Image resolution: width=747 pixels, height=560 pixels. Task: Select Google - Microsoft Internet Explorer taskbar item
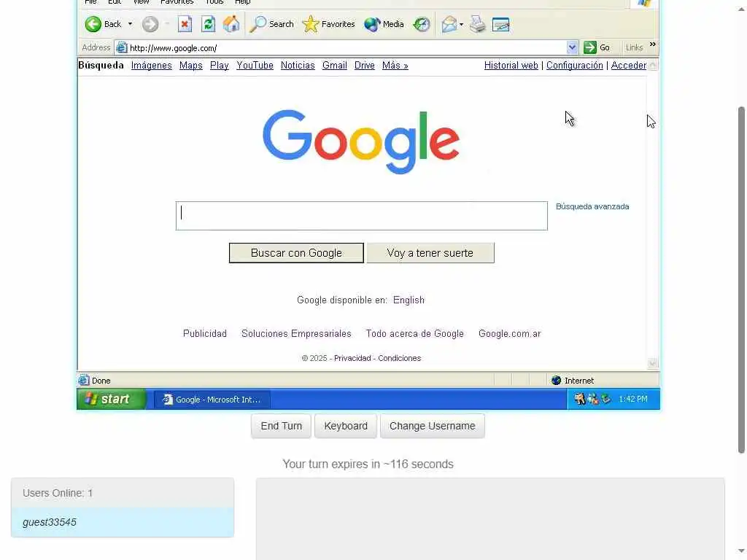click(x=212, y=400)
